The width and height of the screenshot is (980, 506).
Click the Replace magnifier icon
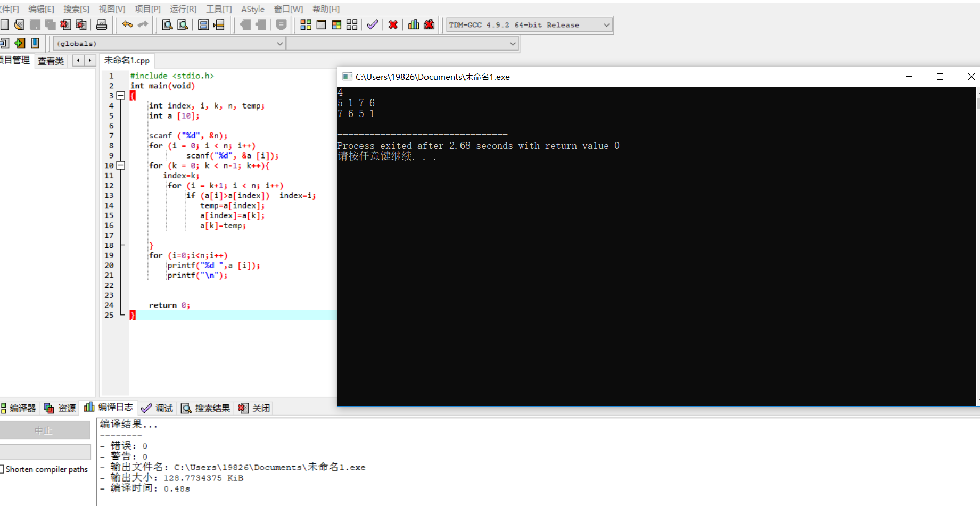(x=183, y=24)
